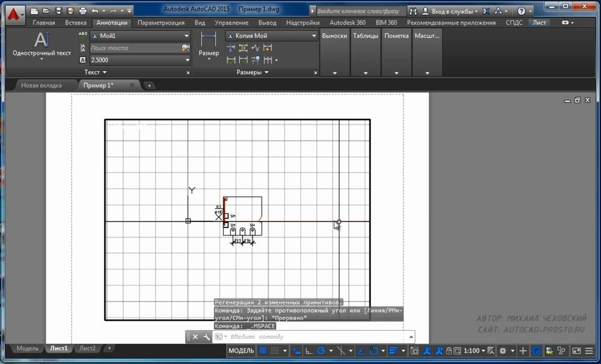Screen dimensions: 601x364
Task: Open the Вход в службы sign-in dropdown
Action: (x=455, y=12)
